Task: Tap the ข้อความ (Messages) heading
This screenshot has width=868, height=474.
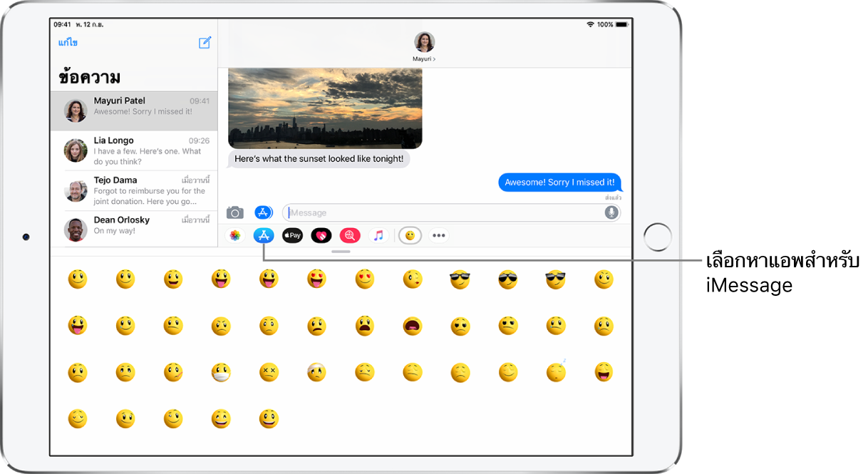Action: (90, 78)
